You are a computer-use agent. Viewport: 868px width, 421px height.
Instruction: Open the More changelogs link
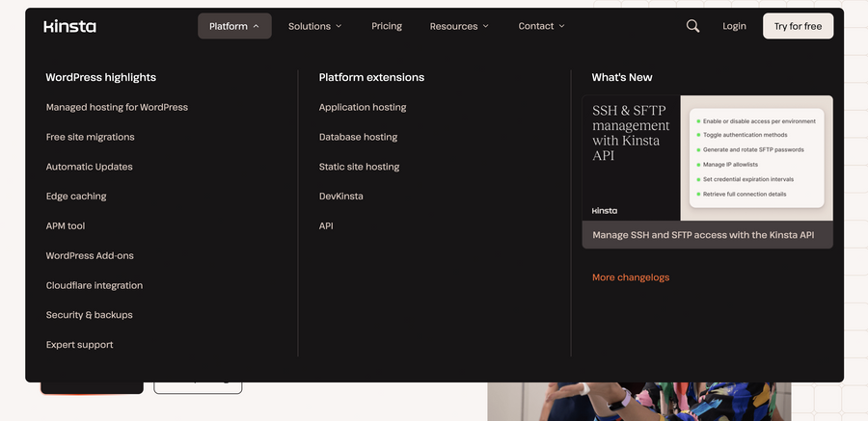630,277
